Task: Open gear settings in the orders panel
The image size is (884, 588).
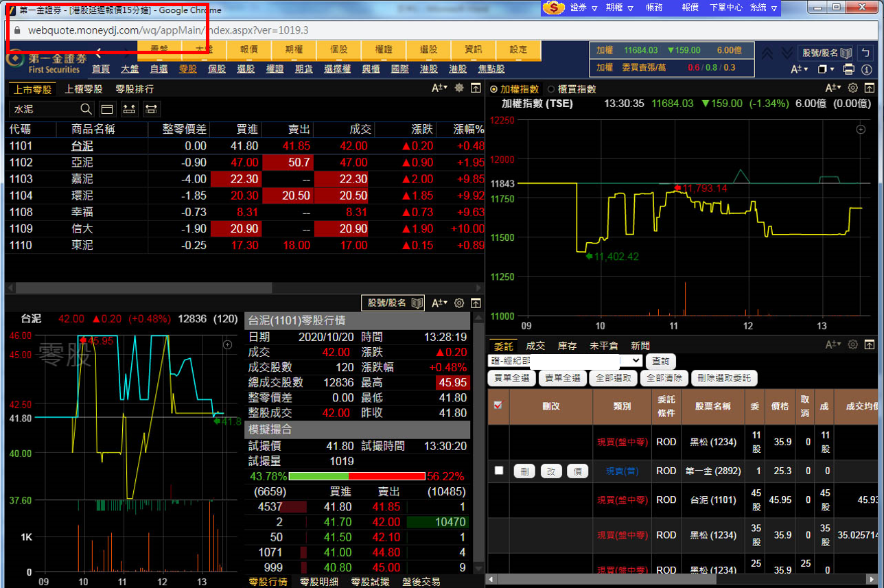Action: [853, 345]
